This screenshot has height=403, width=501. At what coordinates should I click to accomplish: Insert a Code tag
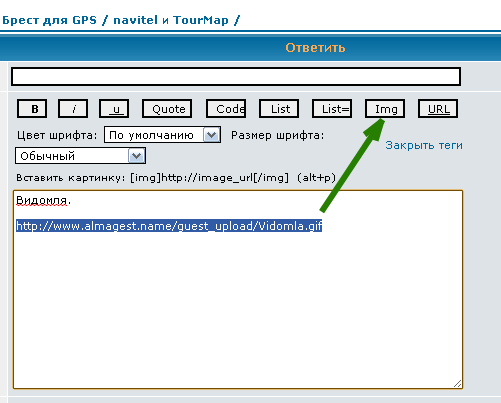point(226,109)
